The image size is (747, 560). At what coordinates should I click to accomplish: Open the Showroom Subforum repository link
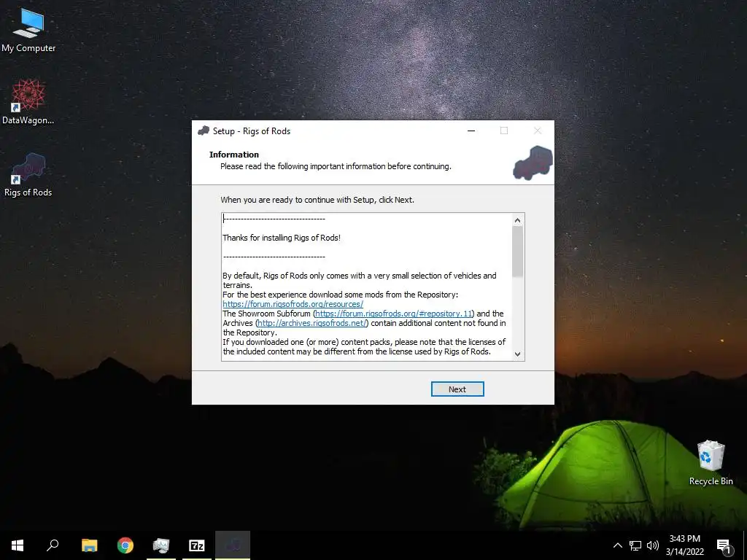pyautogui.click(x=393, y=314)
